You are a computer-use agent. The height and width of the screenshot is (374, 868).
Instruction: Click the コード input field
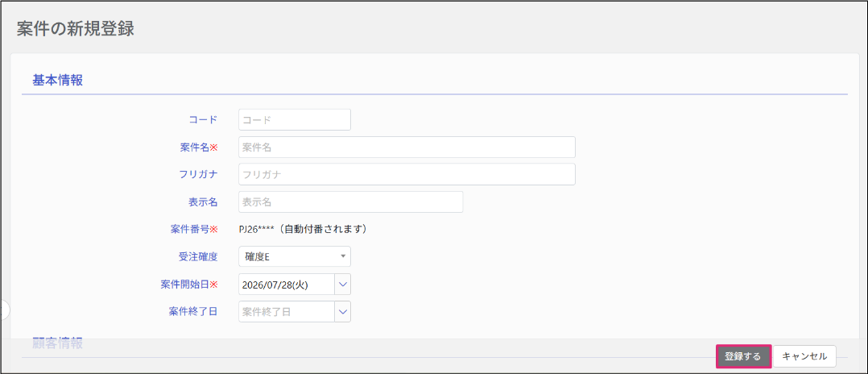295,119
